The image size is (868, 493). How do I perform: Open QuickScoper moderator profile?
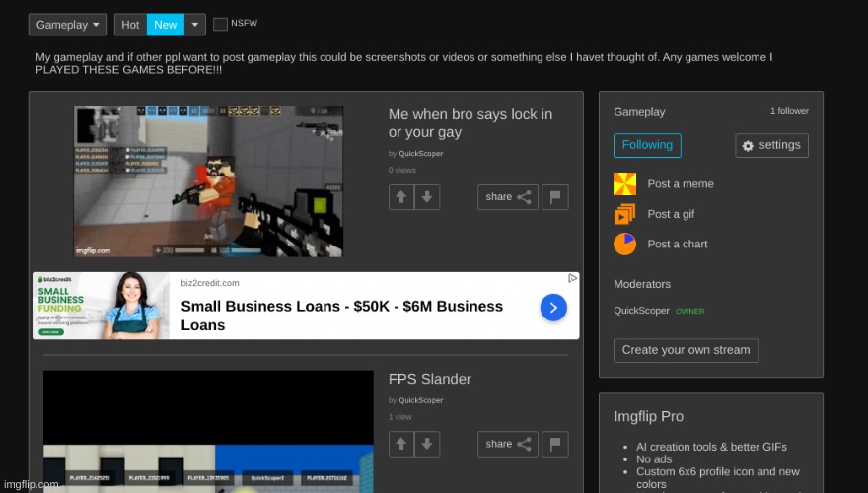[x=641, y=311]
